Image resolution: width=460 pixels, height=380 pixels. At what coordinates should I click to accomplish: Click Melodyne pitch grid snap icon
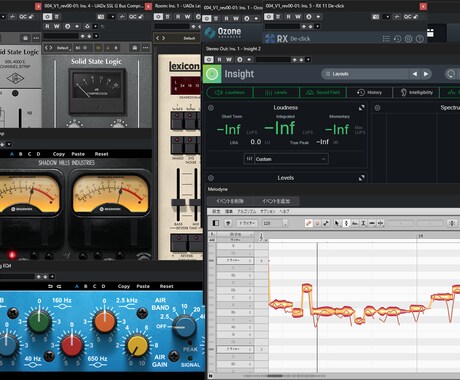[452, 223]
